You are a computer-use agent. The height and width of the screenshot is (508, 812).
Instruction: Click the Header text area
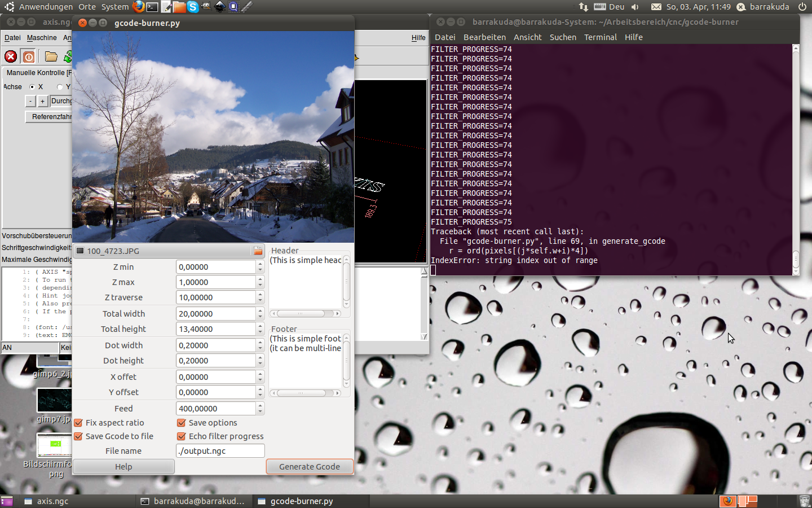point(306,282)
